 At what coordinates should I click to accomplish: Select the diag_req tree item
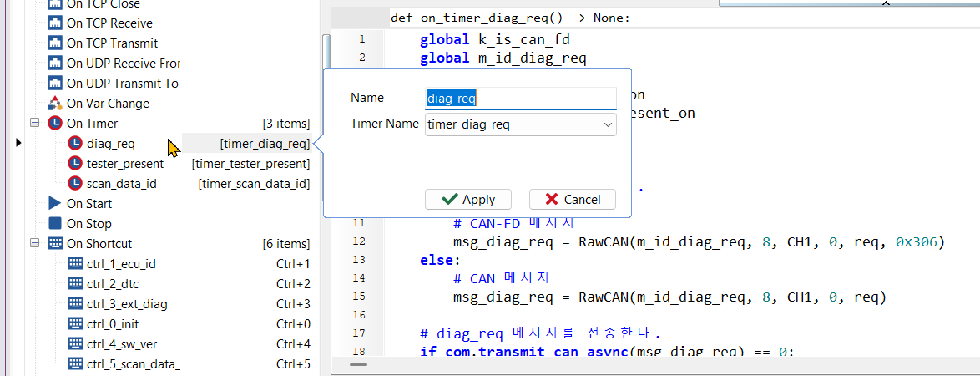(x=111, y=144)
